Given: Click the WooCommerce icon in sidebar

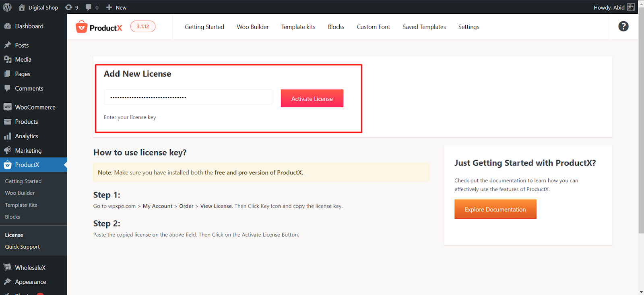Looking at the screenshot, I should [8, 107].
